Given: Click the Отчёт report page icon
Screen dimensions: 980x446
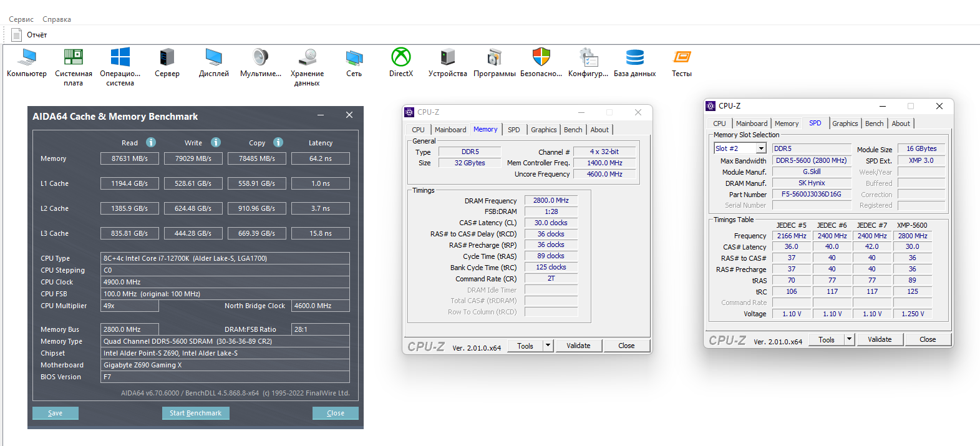Looking at the screenshot, I should coord(17,35).
